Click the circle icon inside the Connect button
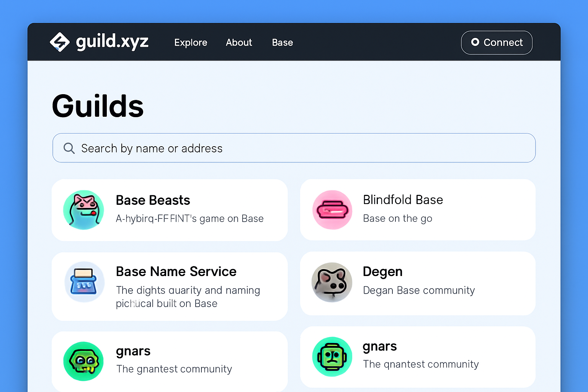 tap(475, 42)
